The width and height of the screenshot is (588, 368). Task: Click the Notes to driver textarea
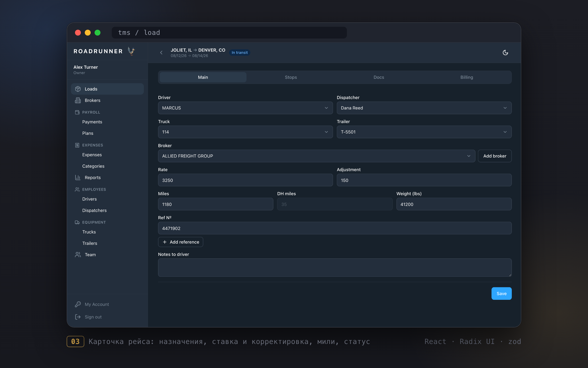coord(335,268)
